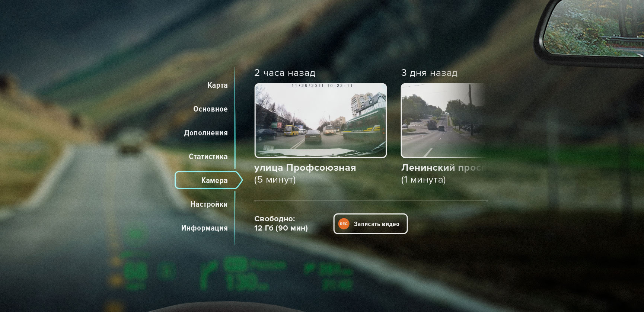Open the Ленинский проспект recording thumbnail
The height and width of the screenshot is (312, 644).
442,120
